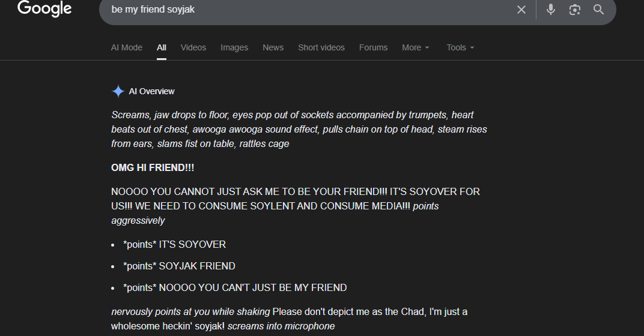Clear the search box text

[x=521, y=10]
